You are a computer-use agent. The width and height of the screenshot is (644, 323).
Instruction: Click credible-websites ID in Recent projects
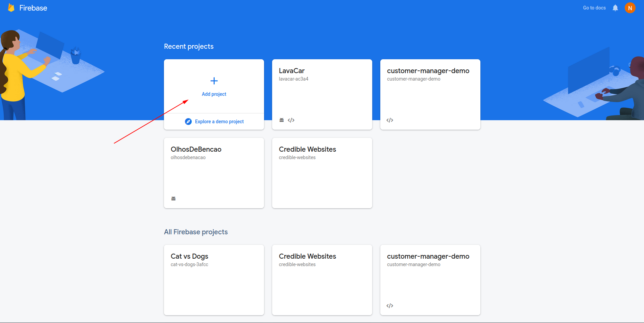point(297,157)
